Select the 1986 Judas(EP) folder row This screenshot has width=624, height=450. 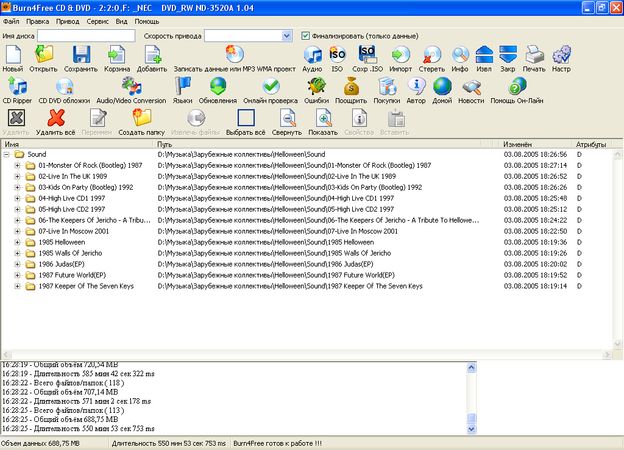coord(61,264)
